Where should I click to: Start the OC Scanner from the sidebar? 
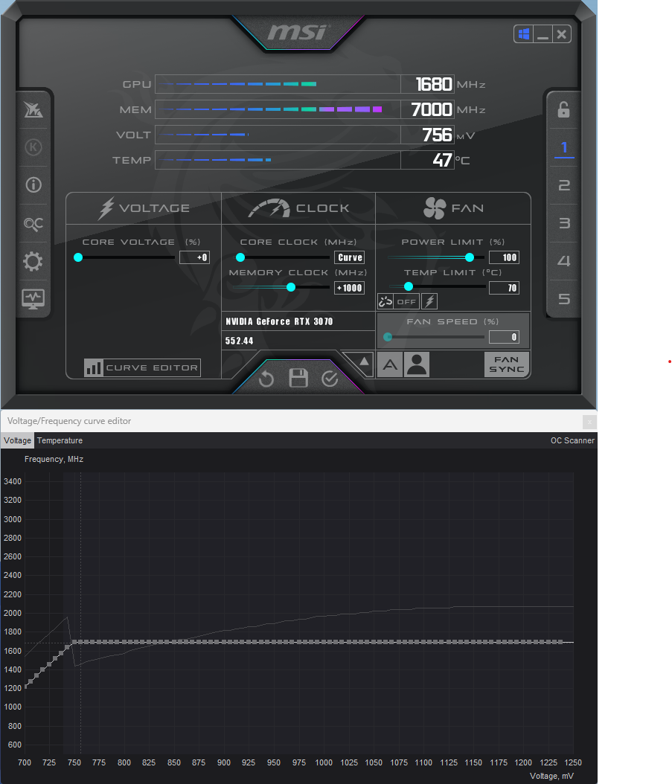click(x=33, y=223)
